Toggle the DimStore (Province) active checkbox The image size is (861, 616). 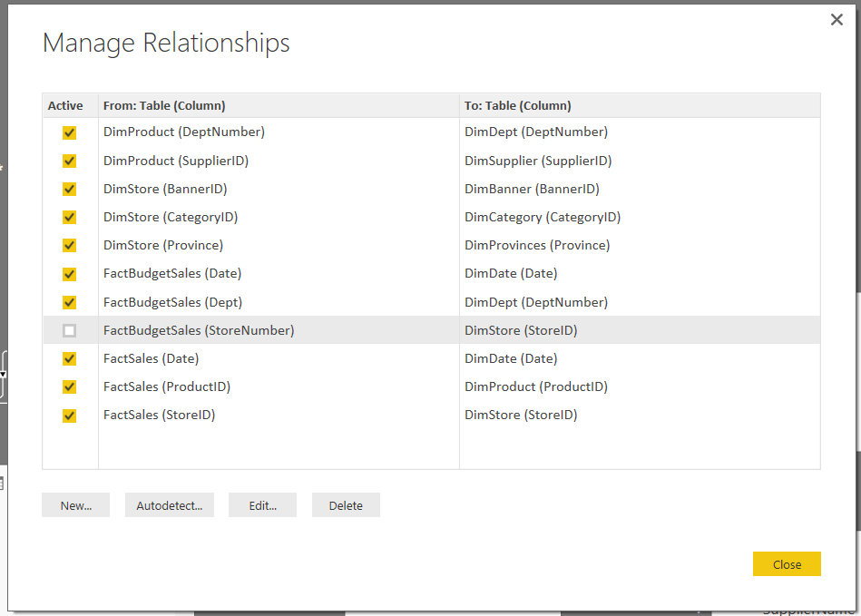69,245
